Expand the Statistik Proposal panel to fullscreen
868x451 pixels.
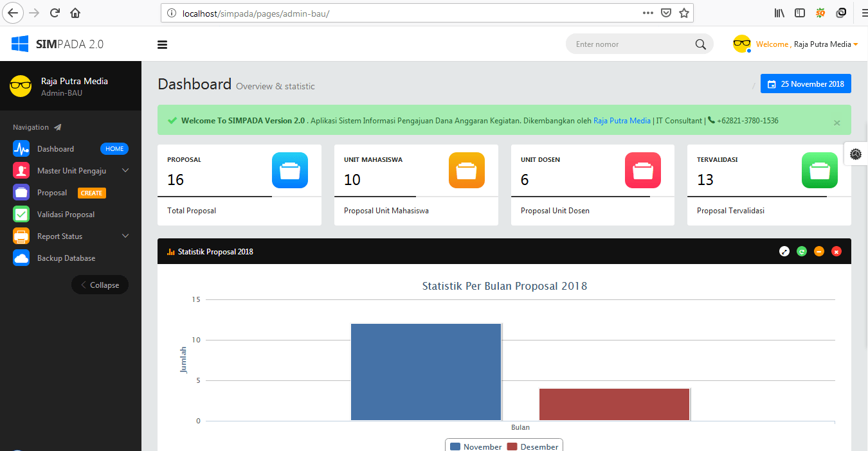784,251
